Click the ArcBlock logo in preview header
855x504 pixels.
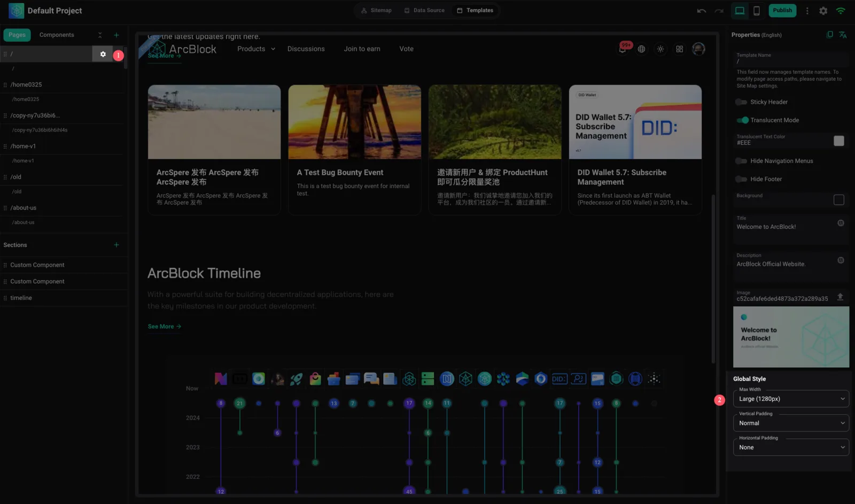[x=182, y=49]
